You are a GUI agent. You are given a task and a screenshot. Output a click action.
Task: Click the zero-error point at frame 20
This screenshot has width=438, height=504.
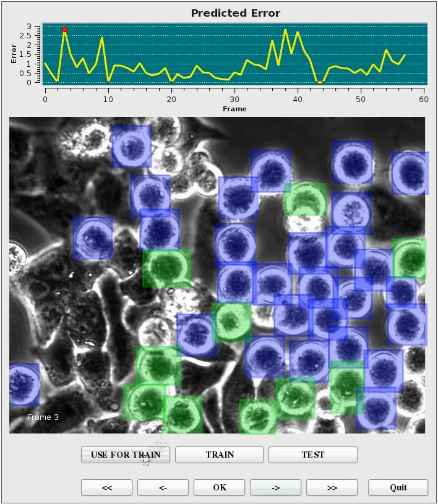click(171, 82)
